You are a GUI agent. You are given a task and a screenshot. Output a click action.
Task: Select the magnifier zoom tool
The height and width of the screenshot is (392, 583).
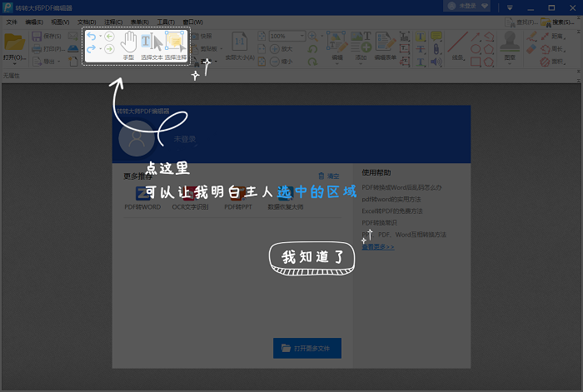tap(312, 36)
